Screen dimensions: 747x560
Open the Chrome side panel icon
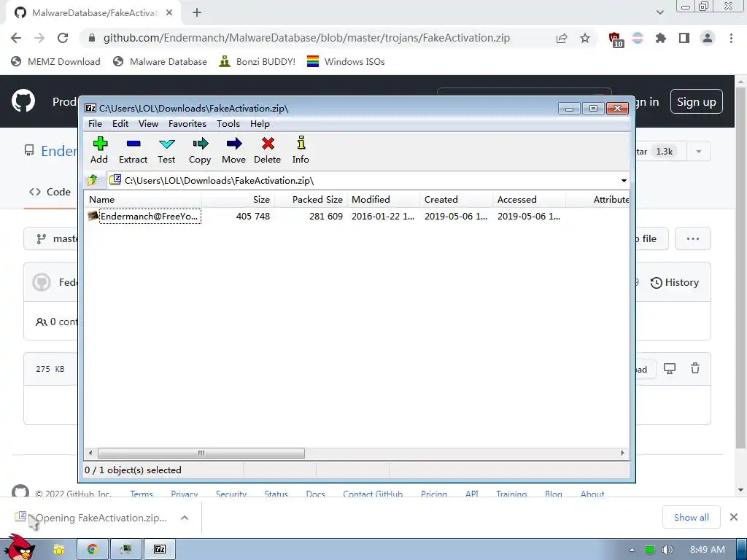click(x=684, y=38)
